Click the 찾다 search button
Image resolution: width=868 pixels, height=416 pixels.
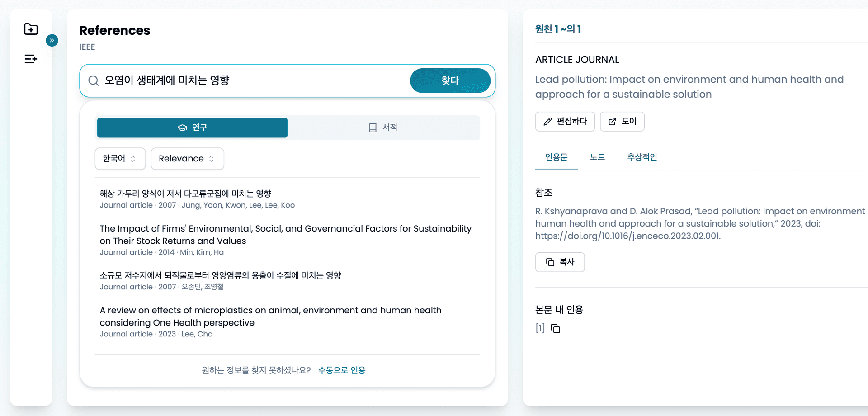(x=450, y=80)
